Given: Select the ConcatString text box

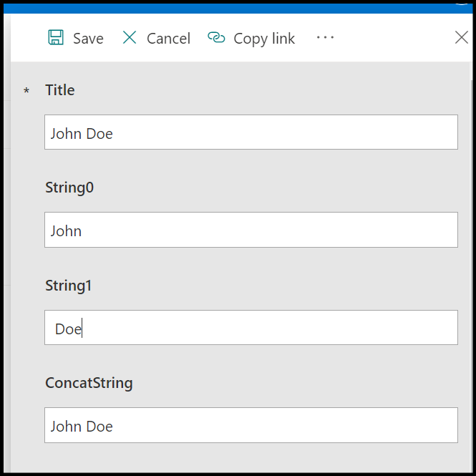Looking at the screenshot, I should (251, 425).
